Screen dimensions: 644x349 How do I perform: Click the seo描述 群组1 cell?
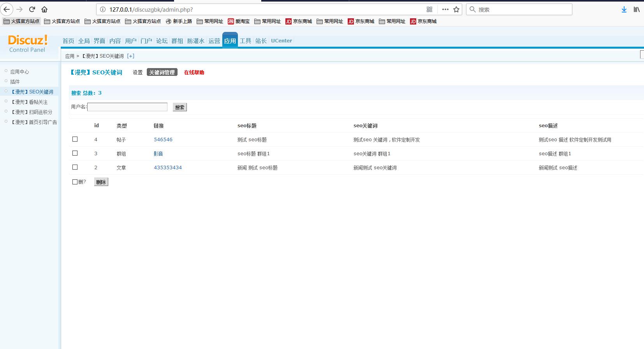[555, 154]
